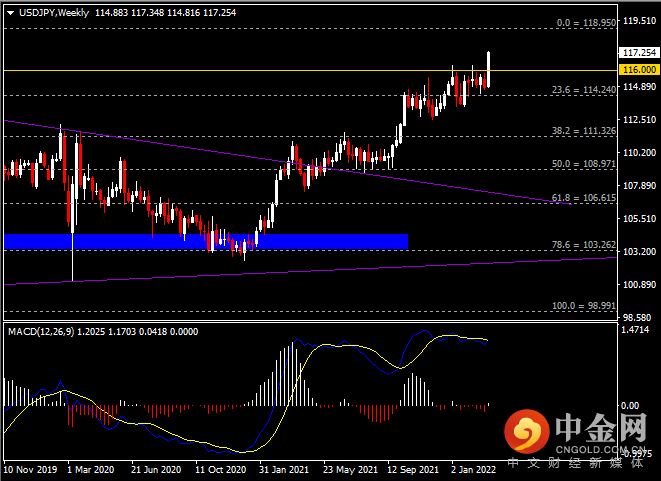
Task: Select the MACD(12,26,9) indicator label
Action: pyautogui.click(x=41, y=332)
